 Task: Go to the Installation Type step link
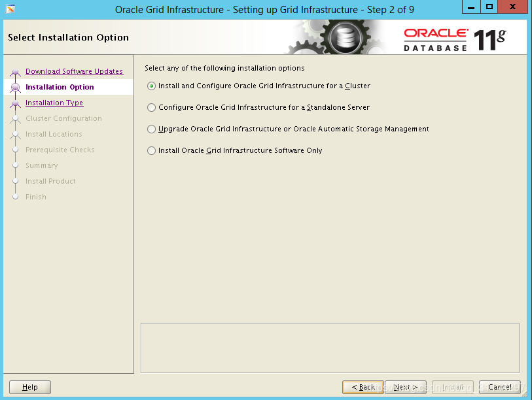[x=54, y=103]
